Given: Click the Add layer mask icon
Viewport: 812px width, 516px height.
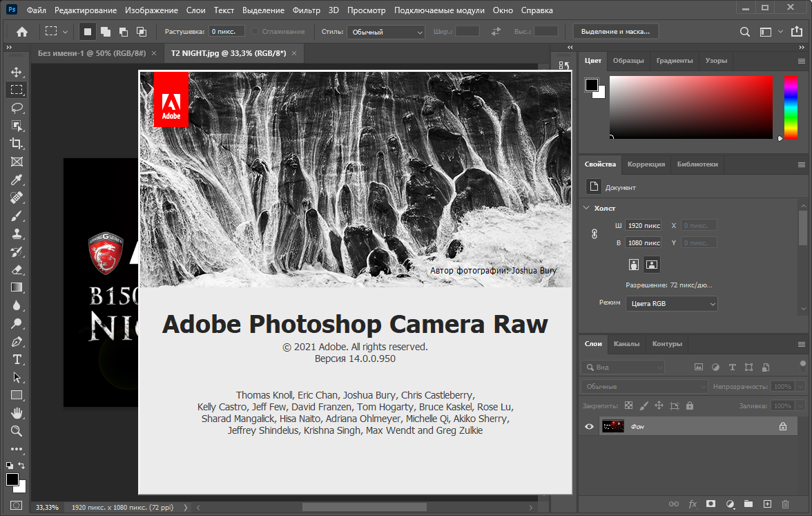Looking at the screenshot, I should coord(711,504).
